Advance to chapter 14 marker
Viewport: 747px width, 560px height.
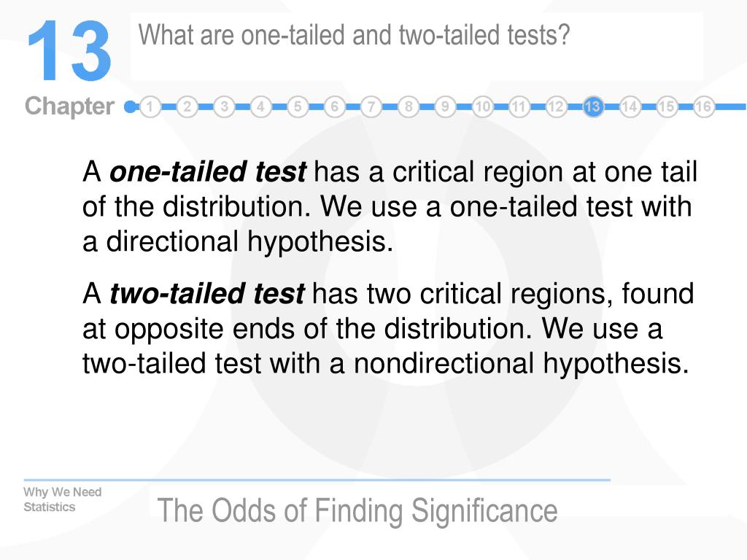point(630,106)
